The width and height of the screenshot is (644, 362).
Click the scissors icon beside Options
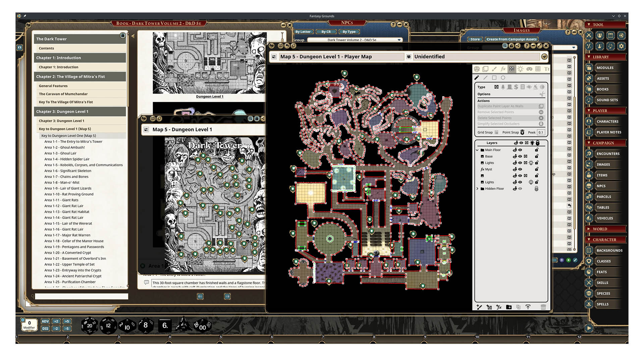[x=542, y=94]
